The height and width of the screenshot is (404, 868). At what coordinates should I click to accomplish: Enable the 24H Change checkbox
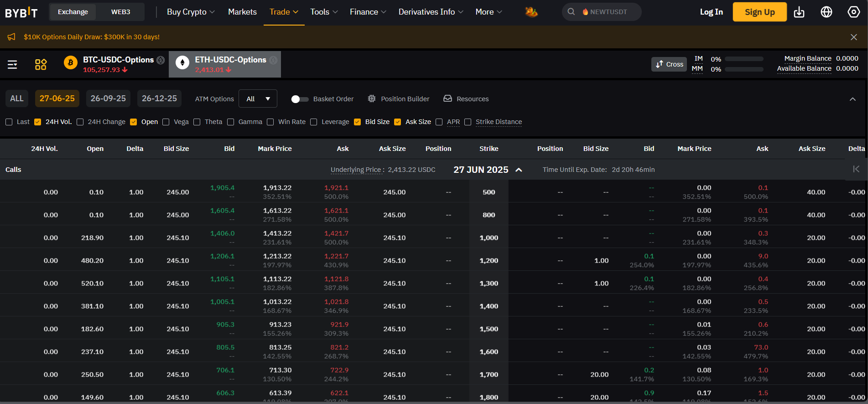tap(80, 122)
